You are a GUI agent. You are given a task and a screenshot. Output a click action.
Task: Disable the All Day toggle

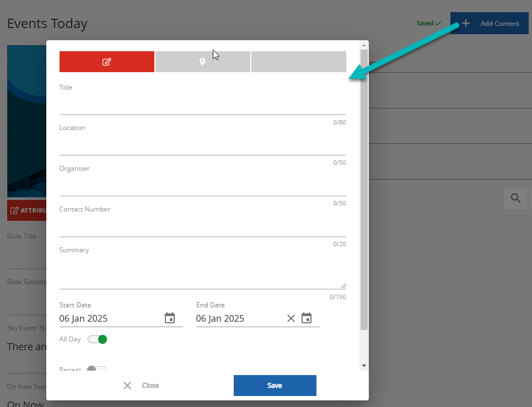98,339
